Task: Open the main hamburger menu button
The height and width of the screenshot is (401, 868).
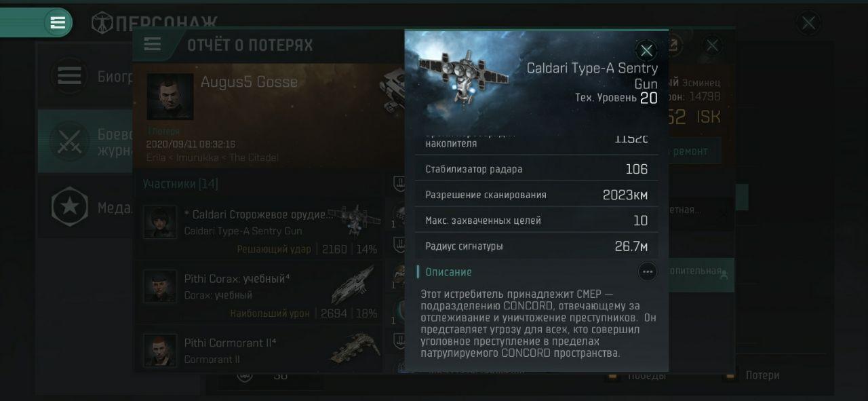Action: (58, 22)
